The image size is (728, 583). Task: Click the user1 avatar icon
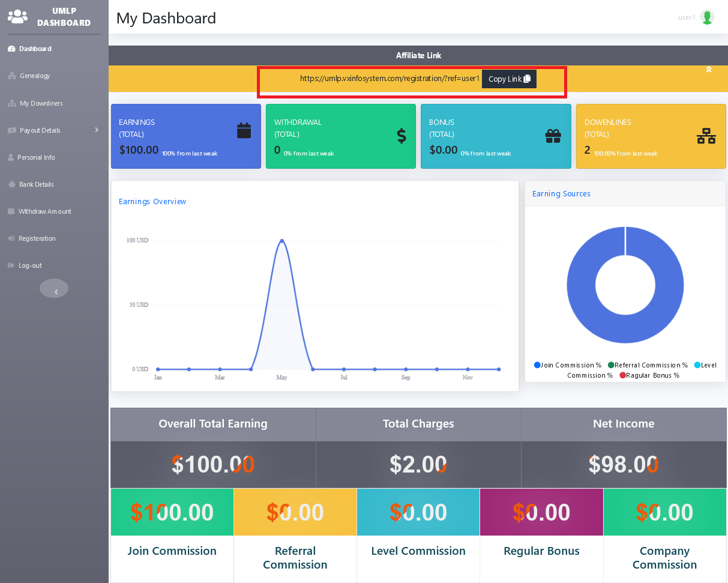[707, 17]
